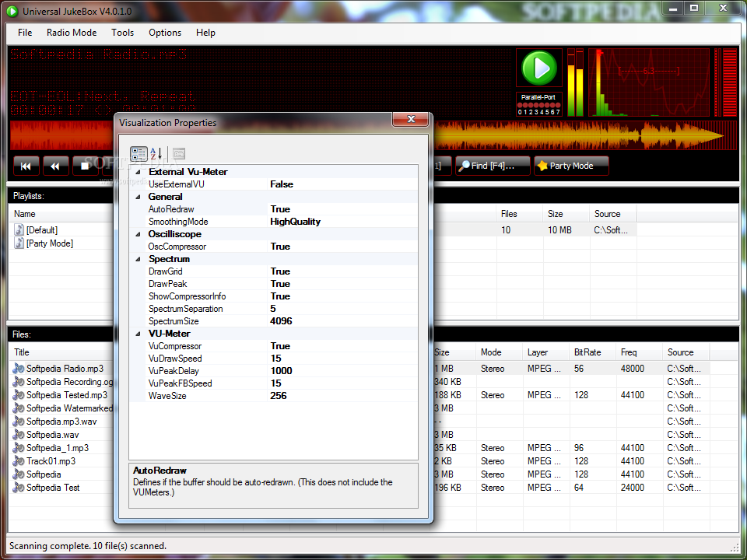Click the Softpedia Test file icon
This screenshot has height=560, width=747.
[19, 488]
